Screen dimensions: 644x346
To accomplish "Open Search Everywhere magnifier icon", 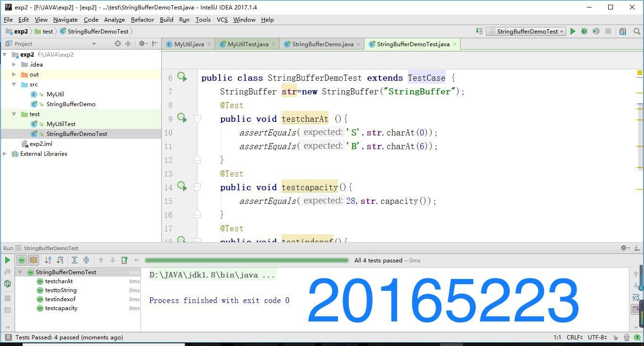I will click(x=637, y=31).
